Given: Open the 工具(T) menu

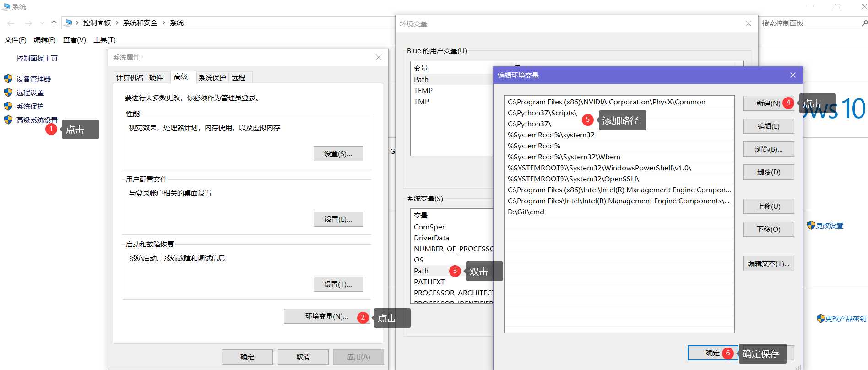Looking at the screenshot, I should pyautogui.click(x=104, y=40).
